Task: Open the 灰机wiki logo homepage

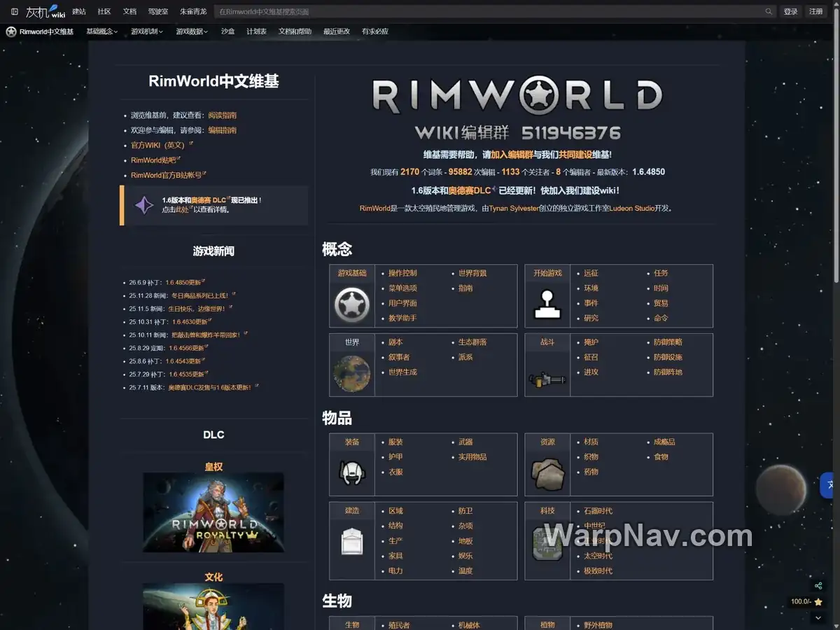Action: (45, 11)
